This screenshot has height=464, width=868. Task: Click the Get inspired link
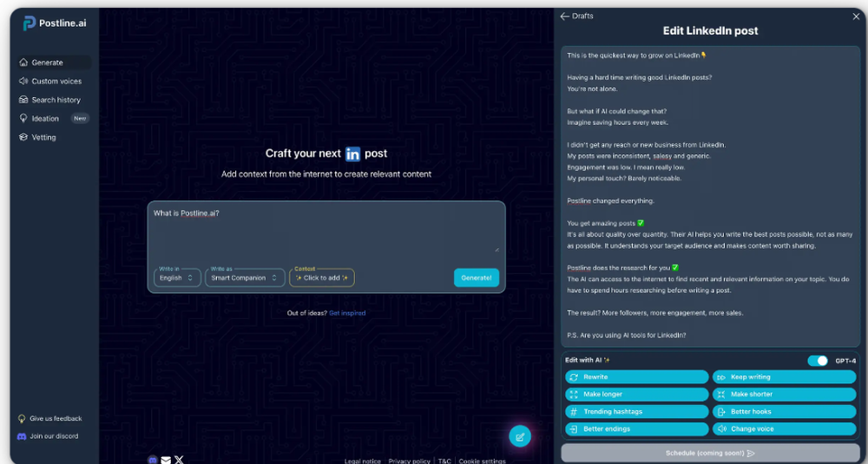347,313
